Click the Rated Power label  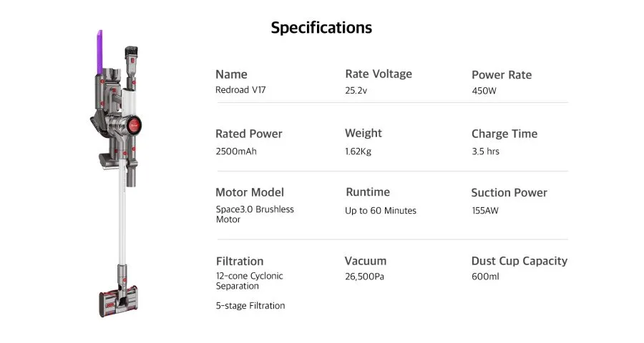click(x=249, y=134)
